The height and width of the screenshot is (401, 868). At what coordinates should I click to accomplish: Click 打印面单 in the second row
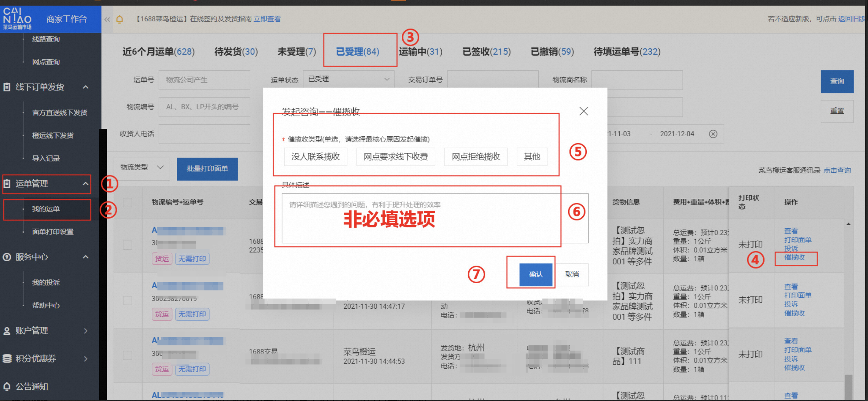click(x=798, y=296)
